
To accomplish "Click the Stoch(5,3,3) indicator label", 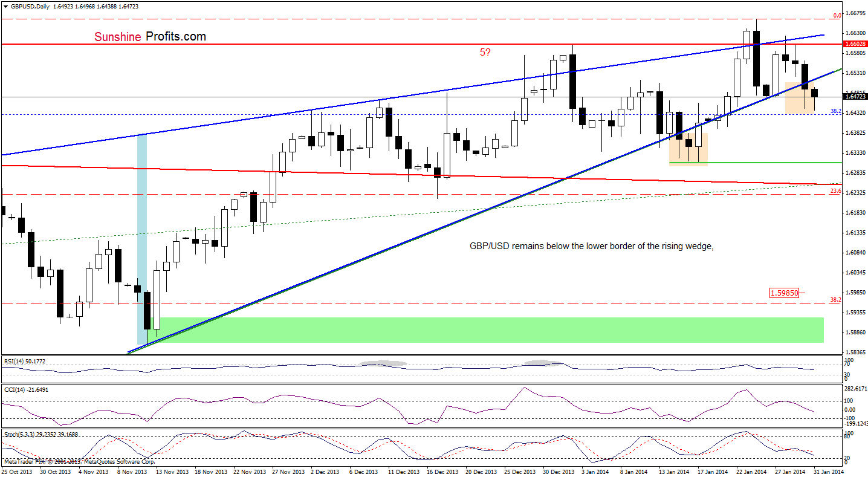I will (40, 435).
